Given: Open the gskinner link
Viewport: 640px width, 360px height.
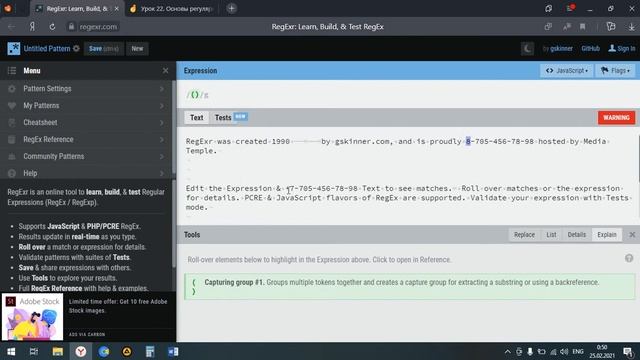Looking at the screenshot, I should click(561, 49).
